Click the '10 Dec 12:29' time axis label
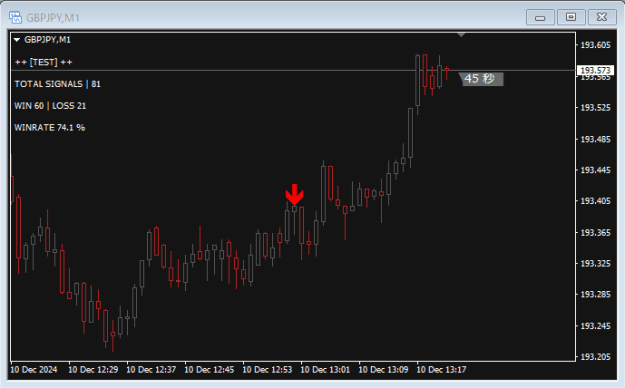 [x=93, y=370]
